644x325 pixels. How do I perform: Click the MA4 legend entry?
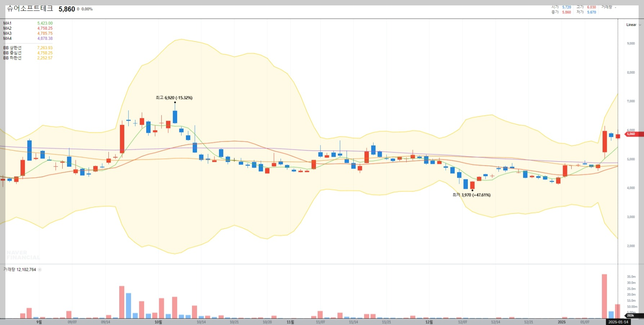tap(8, 38)
